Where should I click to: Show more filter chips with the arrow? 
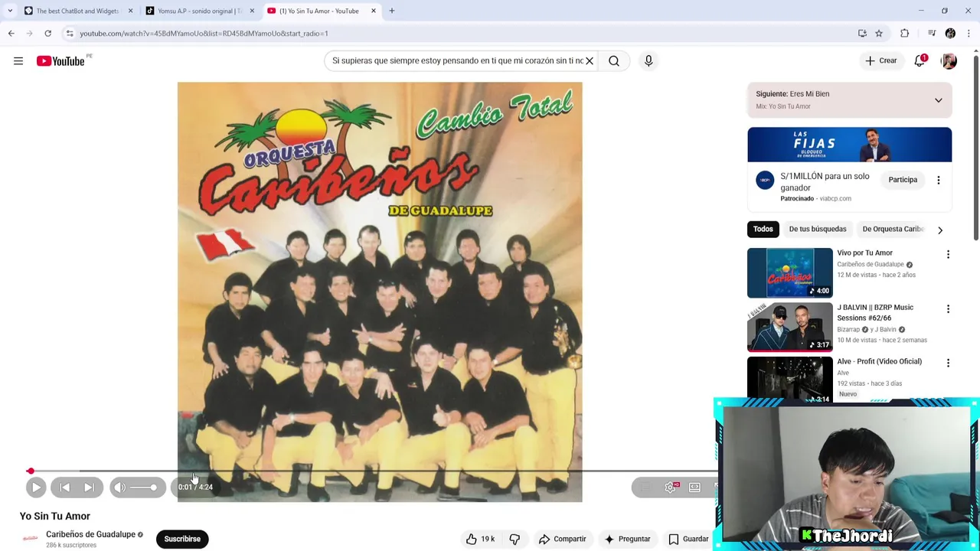(940, 230)
